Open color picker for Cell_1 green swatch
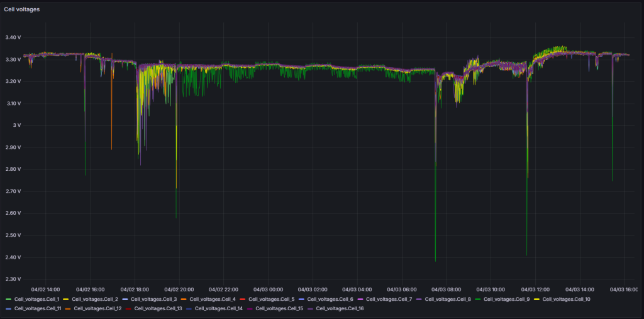Screen dimensions: 644x319 (x=9, y=300)
